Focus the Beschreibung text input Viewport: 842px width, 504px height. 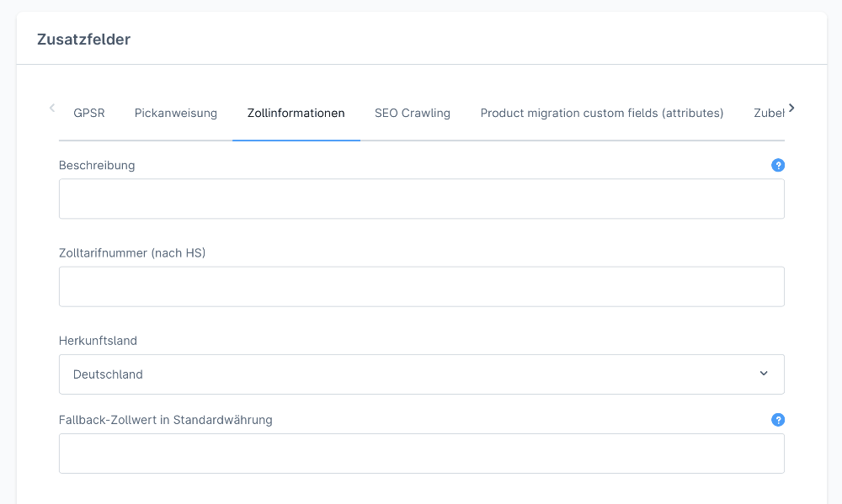pyautogui.click(x=421, y=199)
